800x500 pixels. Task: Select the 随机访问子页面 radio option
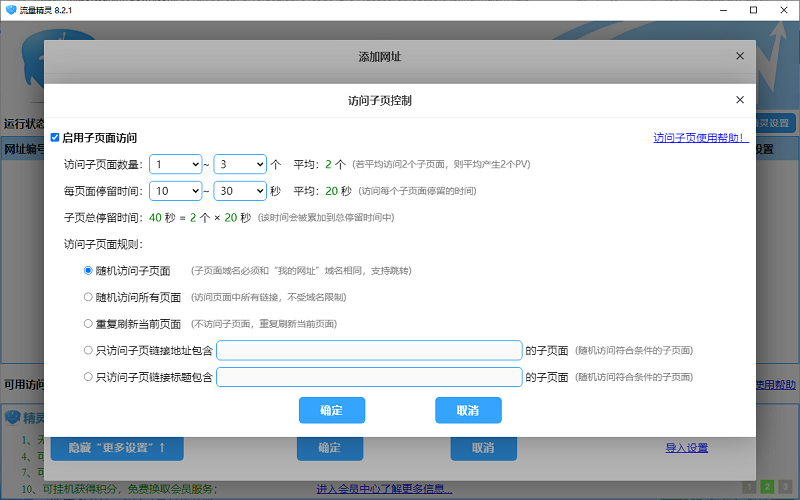coord(88,270)
